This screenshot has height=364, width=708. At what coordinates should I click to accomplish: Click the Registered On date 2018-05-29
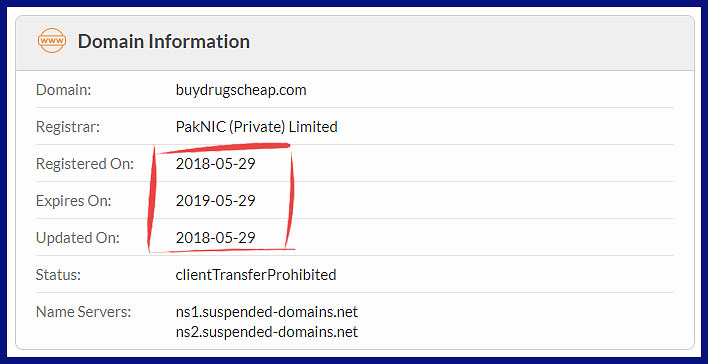click(x=215, y=163)
